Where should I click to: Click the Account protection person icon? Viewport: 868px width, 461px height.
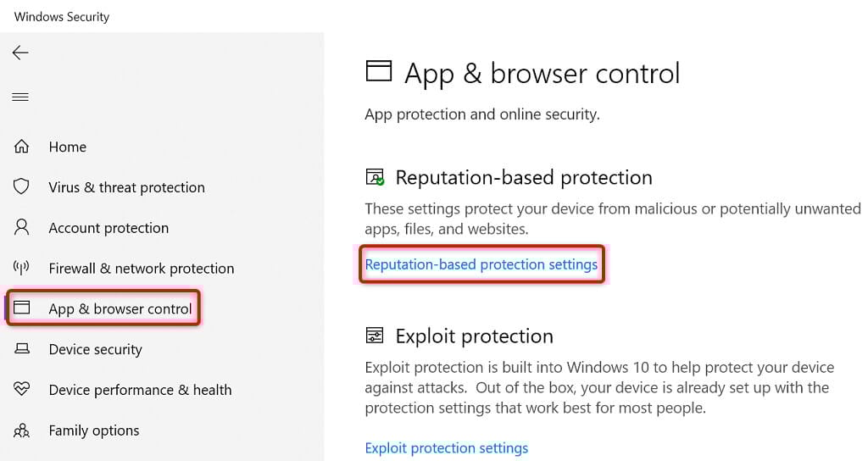[22, 228]
